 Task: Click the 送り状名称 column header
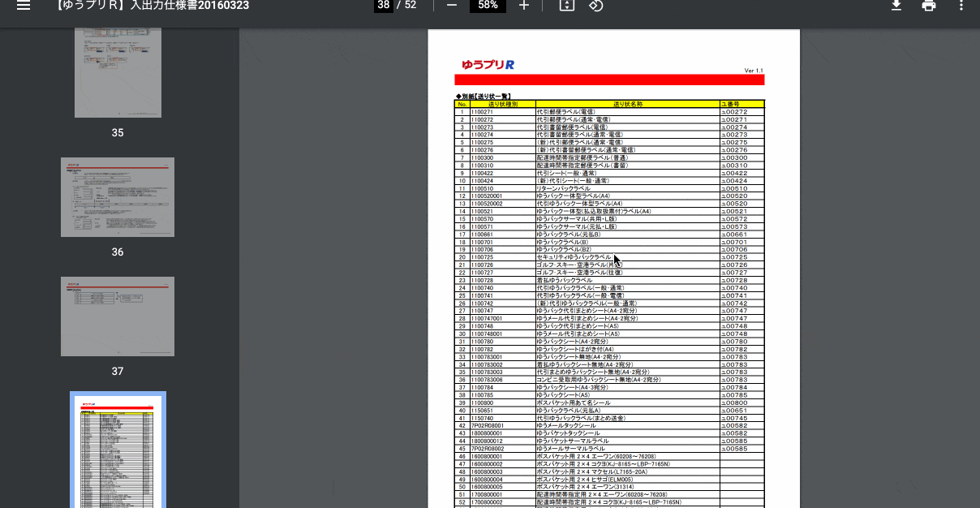pos(628,104)
